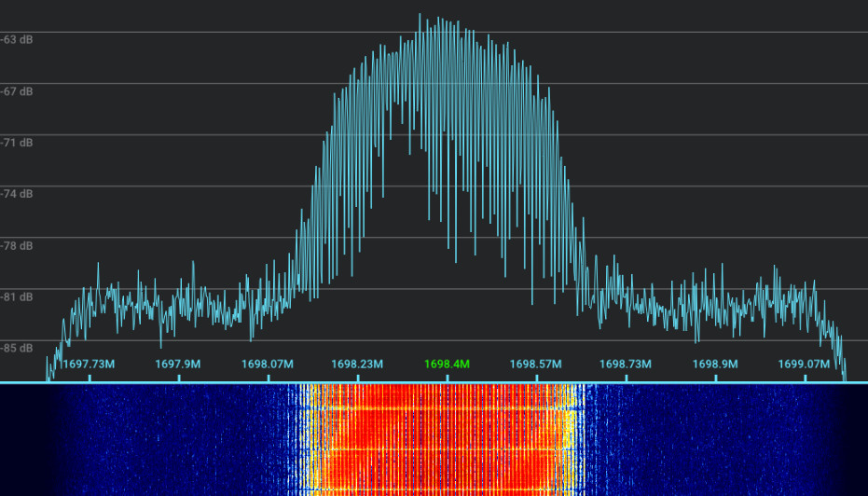Click the light-blue divider above the waterfall
Screen dimensions: 868x496
434,382
